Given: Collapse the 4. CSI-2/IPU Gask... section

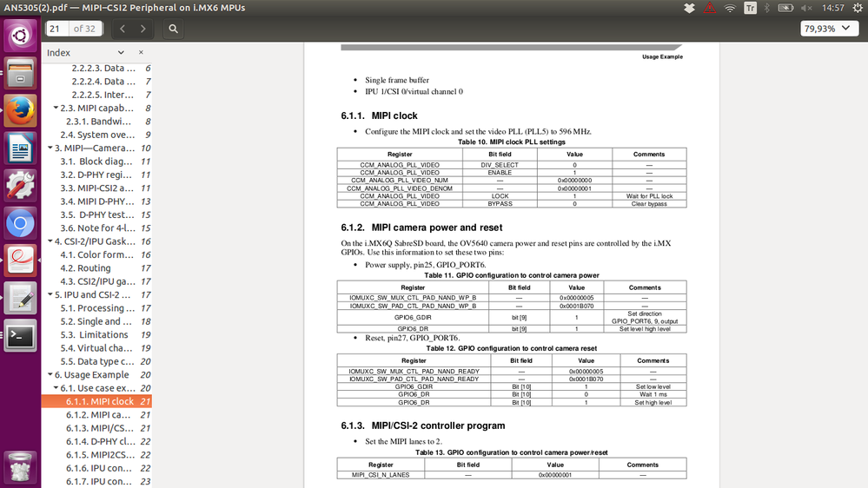Looking at the screenshot, I should (50, 241).
